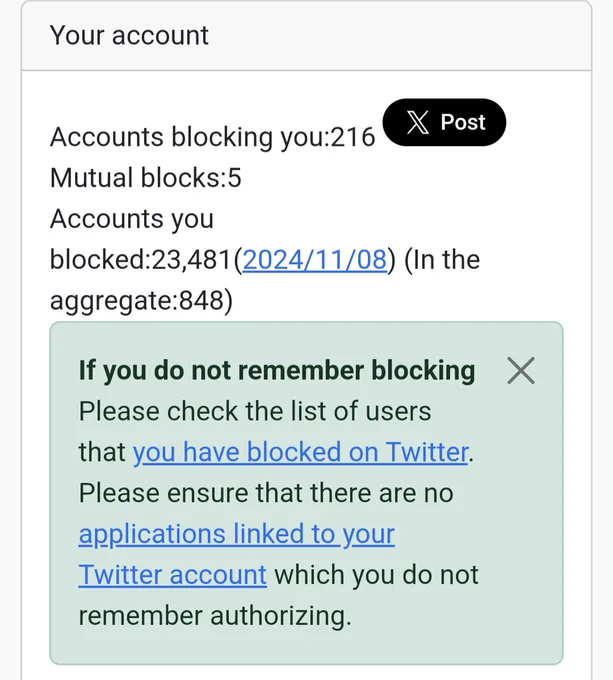Click the 'Please check the list of users' sentence
613x680 pixels.
tap(255, 411)
